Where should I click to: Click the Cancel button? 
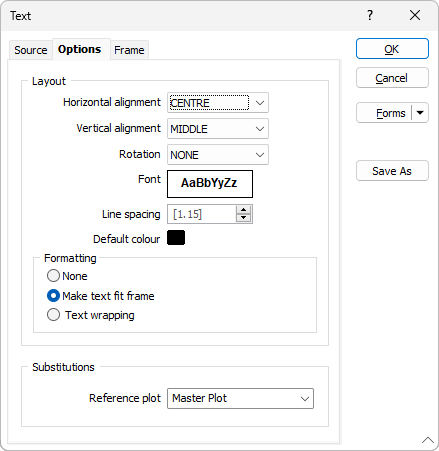point(392,78)
